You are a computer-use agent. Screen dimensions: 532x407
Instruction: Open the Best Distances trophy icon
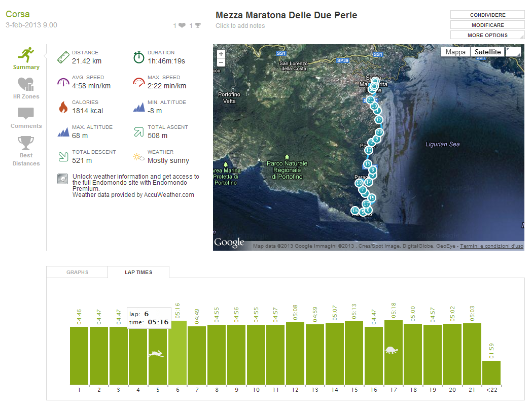click(x=26, y=143)
